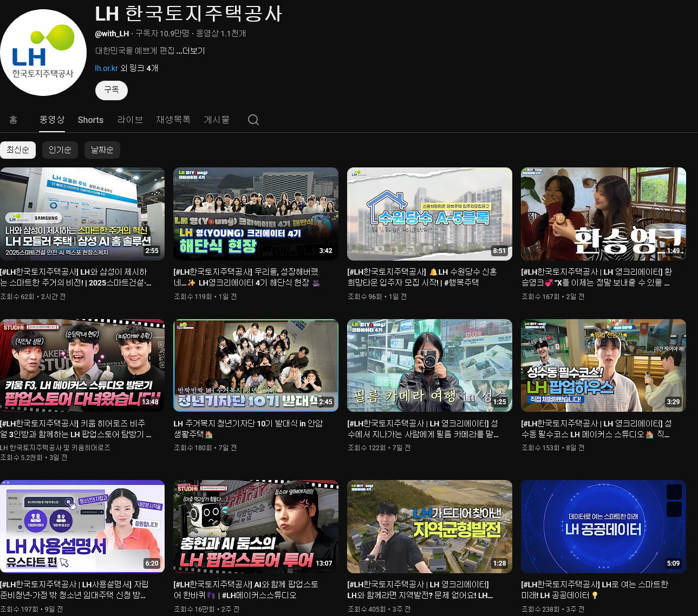The image size is (698, 616).
Task: Open title AI와 함께 팝업스토어 한바퀴
Action: pyautogui.click(x=246, y=590)
